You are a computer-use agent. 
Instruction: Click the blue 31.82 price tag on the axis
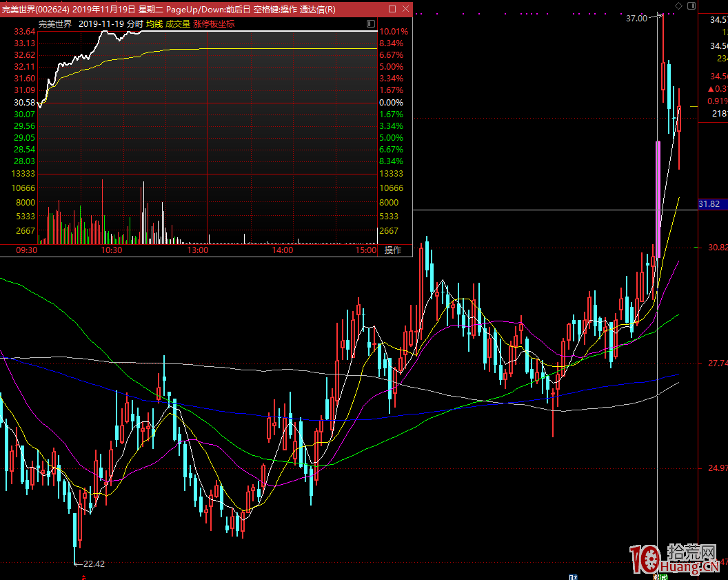pos(709,204)
